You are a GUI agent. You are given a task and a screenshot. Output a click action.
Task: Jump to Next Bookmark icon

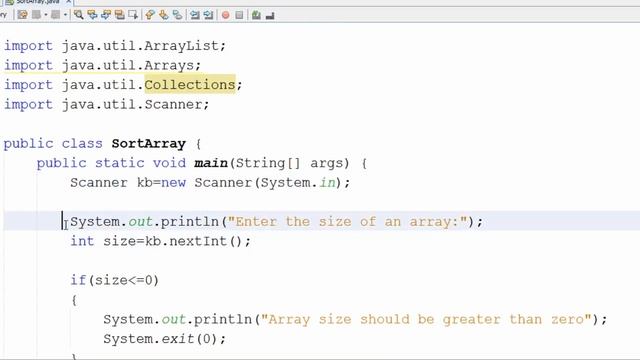coord(163,15)
